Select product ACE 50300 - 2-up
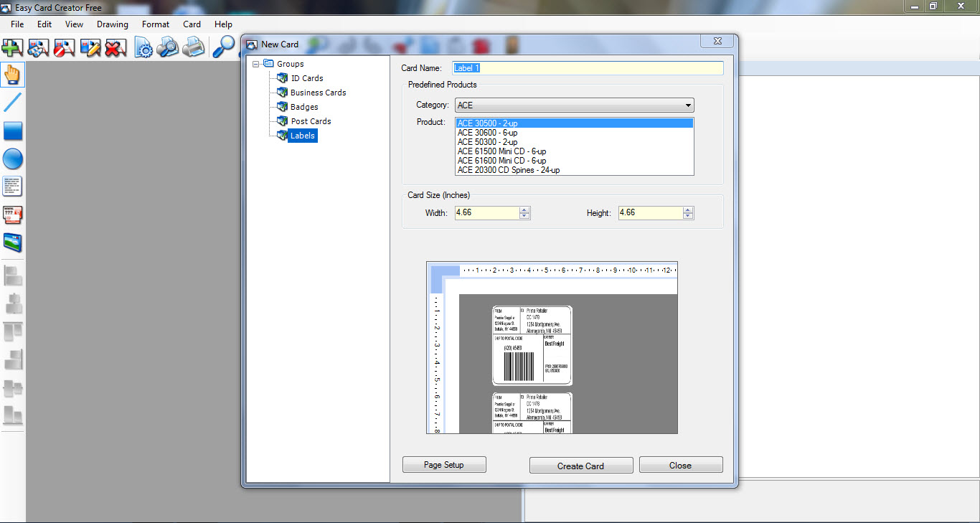Image resolution: width=980 pixels, height=523 pixels. (x=575, y=142)
